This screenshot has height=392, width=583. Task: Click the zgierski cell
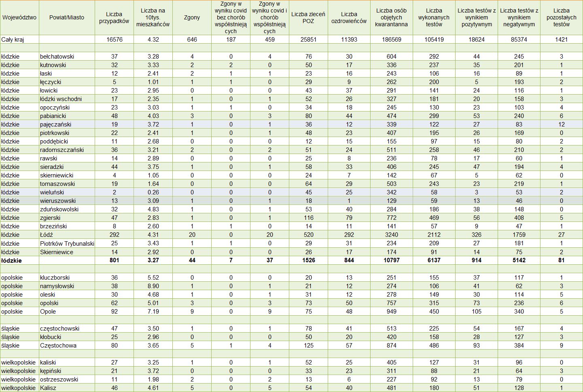point(67,218)
